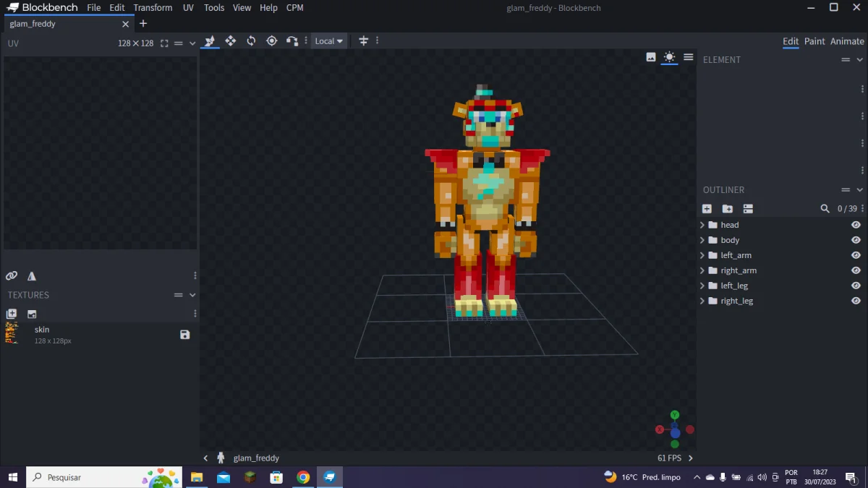Click the Center Lateral alignment icon
This screenshot has height=488, width=868.
pyautogui.click(x=364, y=41)
